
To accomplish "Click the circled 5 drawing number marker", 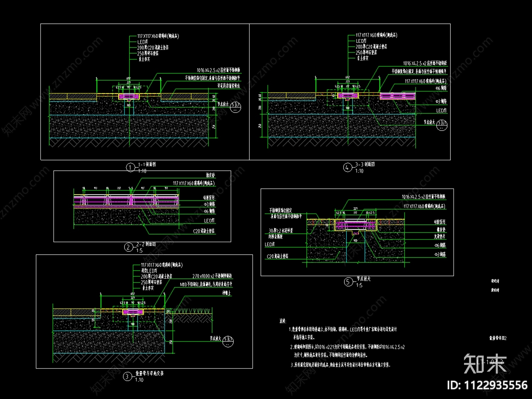I will point(348,282).
